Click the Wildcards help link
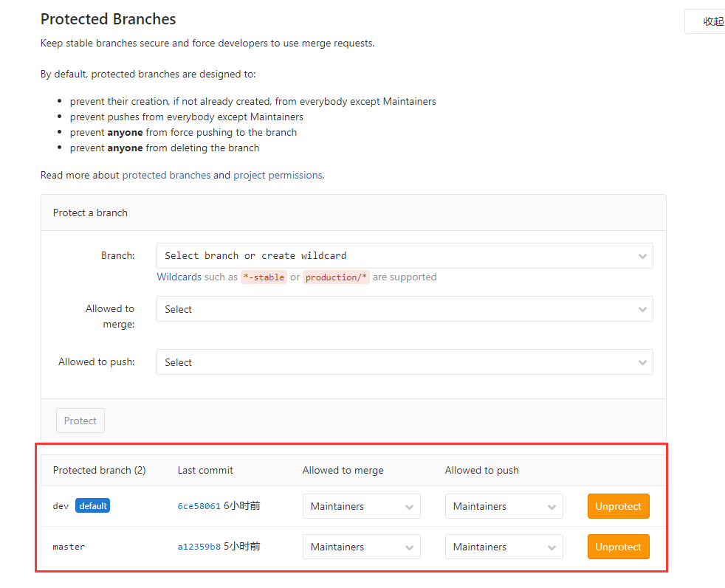The image size is (725, 588). coord(179,277)
